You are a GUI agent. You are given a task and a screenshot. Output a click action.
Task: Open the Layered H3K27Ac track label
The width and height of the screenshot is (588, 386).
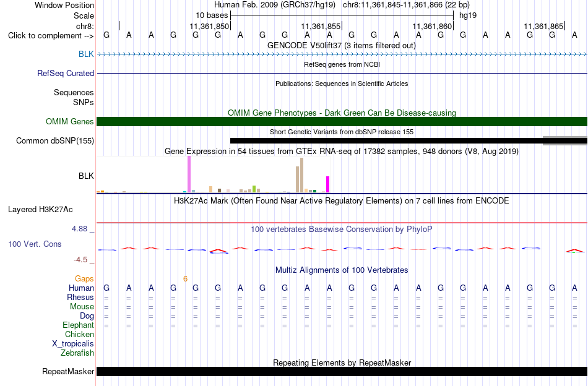tap(40, 209)
